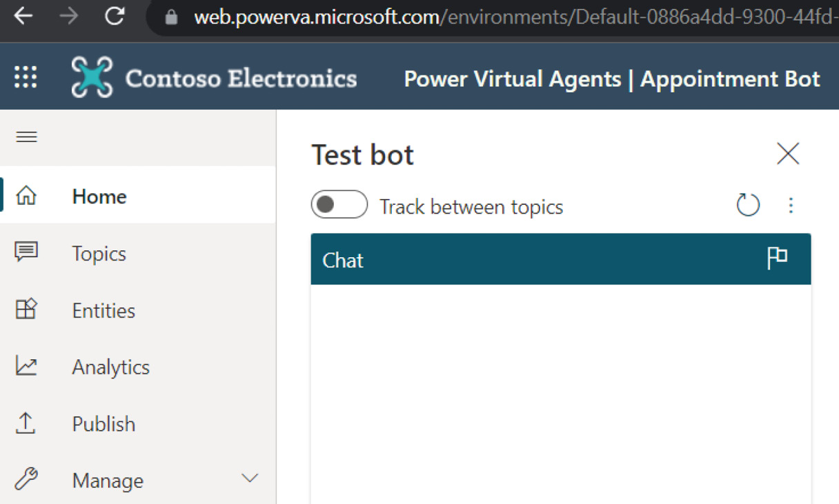839x504 pixels.
Task: Go back using the browser back arrow
Action: [x=23, y=17]
